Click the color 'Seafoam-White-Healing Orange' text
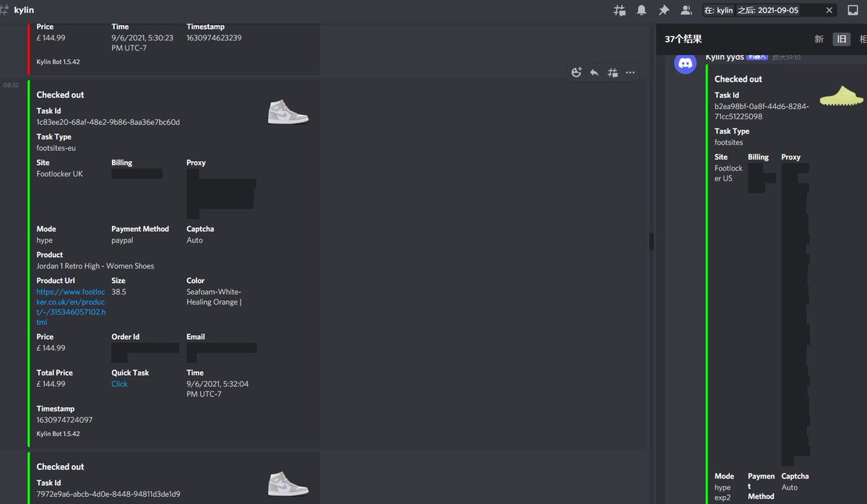Viewport: 867px width, 504px height. [214, 297]
